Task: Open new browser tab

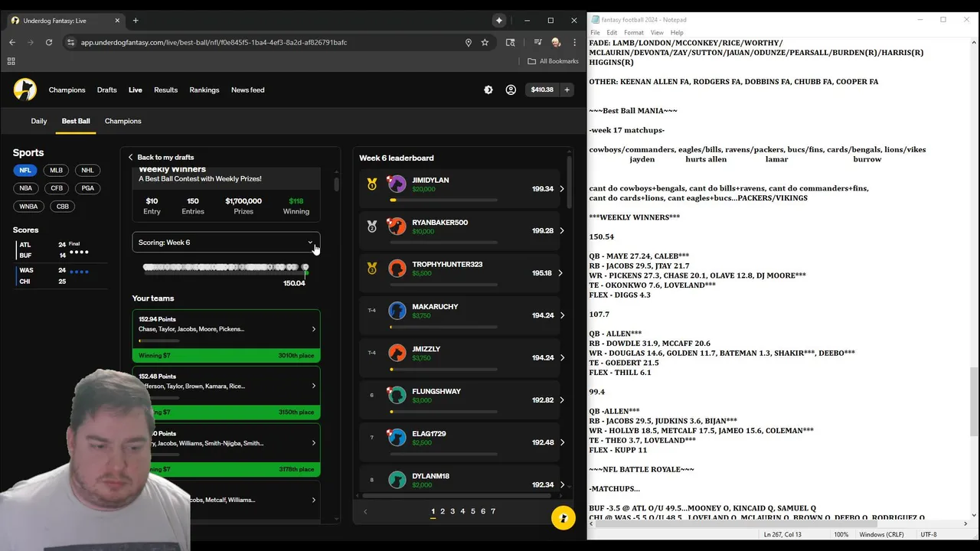Action: click(136, 21)
